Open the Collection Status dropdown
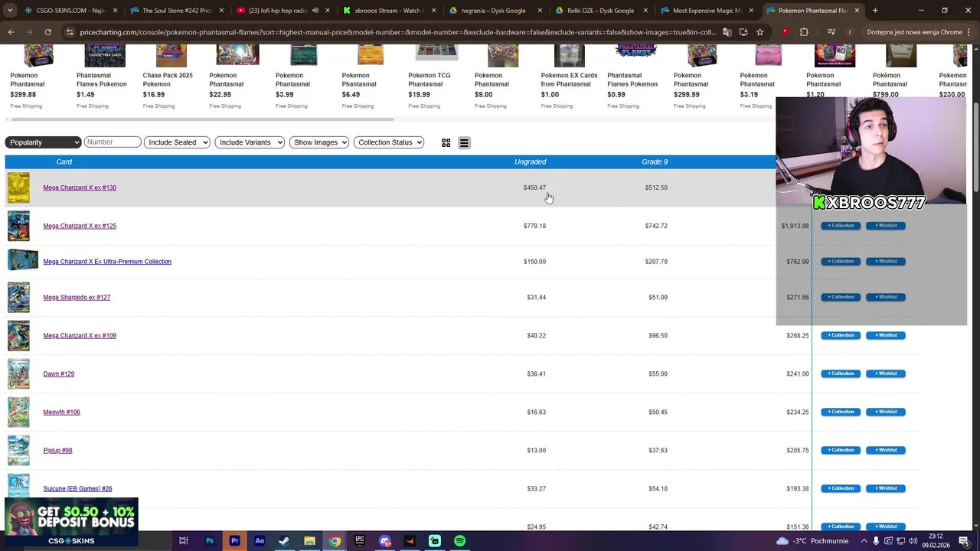The width and height of the screenshot is (980, 551). (389, 142)
